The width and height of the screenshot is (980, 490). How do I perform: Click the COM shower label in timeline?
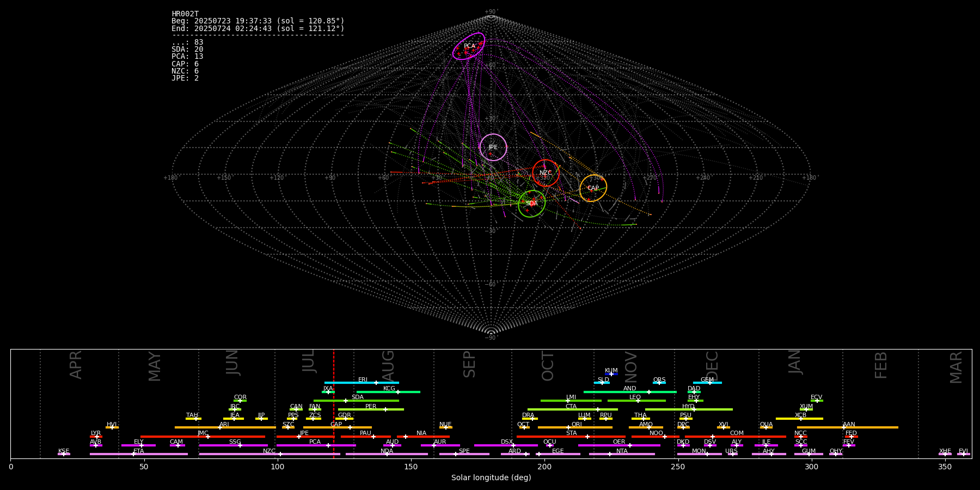coord(737,433)
